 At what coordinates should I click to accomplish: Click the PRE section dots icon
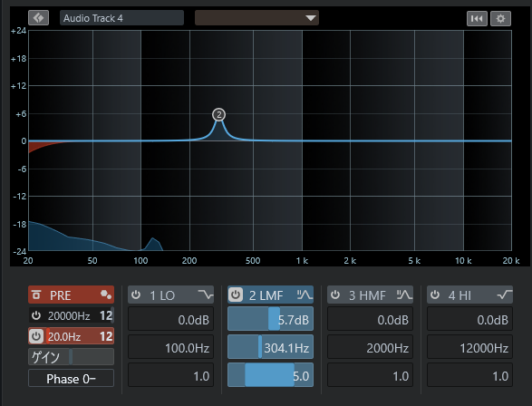click(106, 295)
